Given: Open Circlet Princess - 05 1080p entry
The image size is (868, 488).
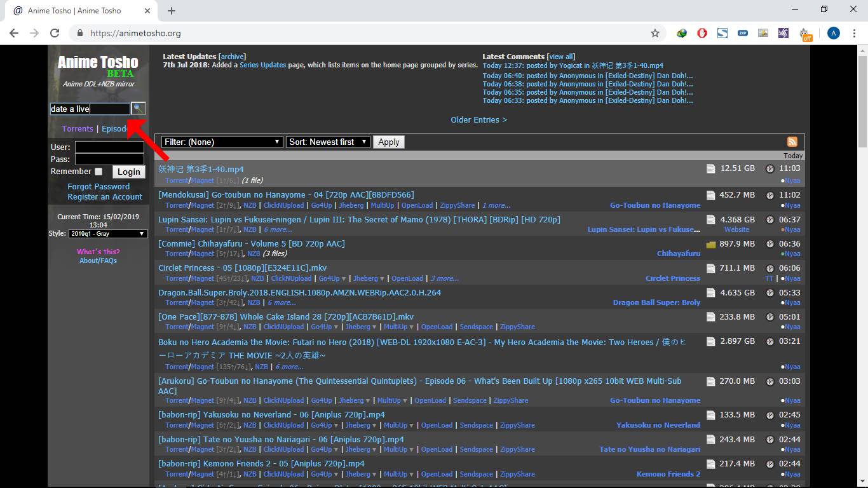Looking at the screenshot, I should 242,268.
